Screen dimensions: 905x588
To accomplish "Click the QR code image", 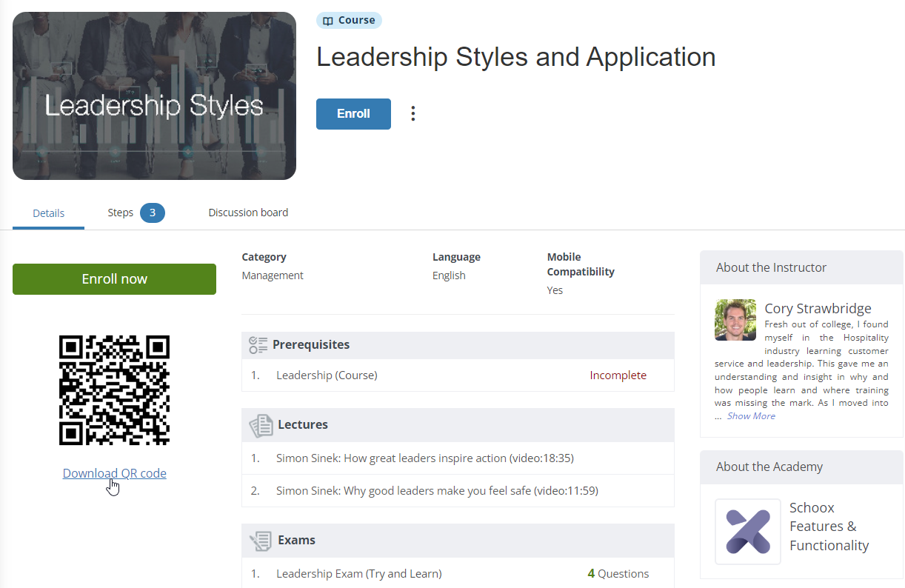I will click(114, 390).
